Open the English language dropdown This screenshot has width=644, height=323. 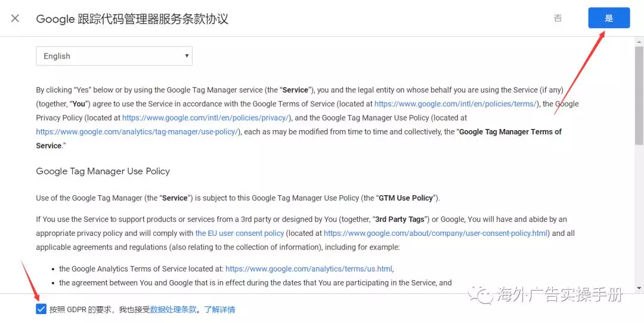click(x=114, y=56)
